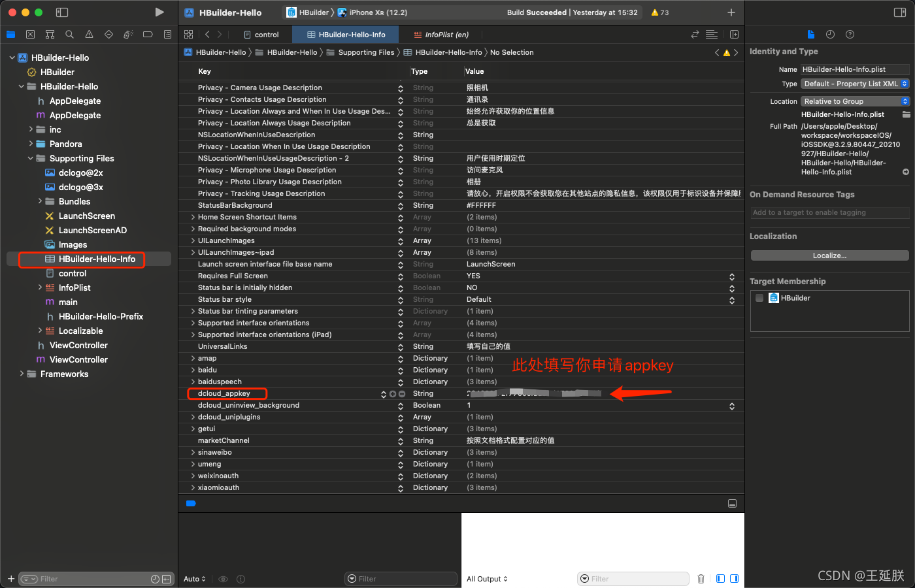Toggle the recent files filter in the navigator
This screenshot has height=588, width=915.
click(x=155, y=579)
